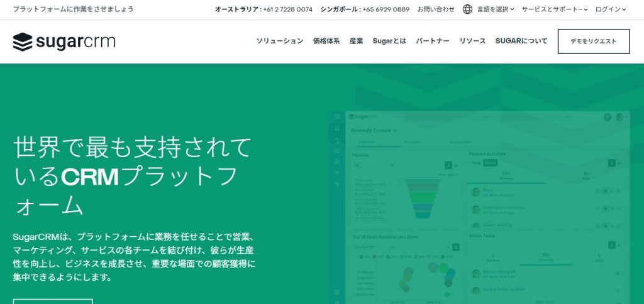
Task: Click the お問い合わせ link
Action: pyautogui.click(x=436, y=9)
